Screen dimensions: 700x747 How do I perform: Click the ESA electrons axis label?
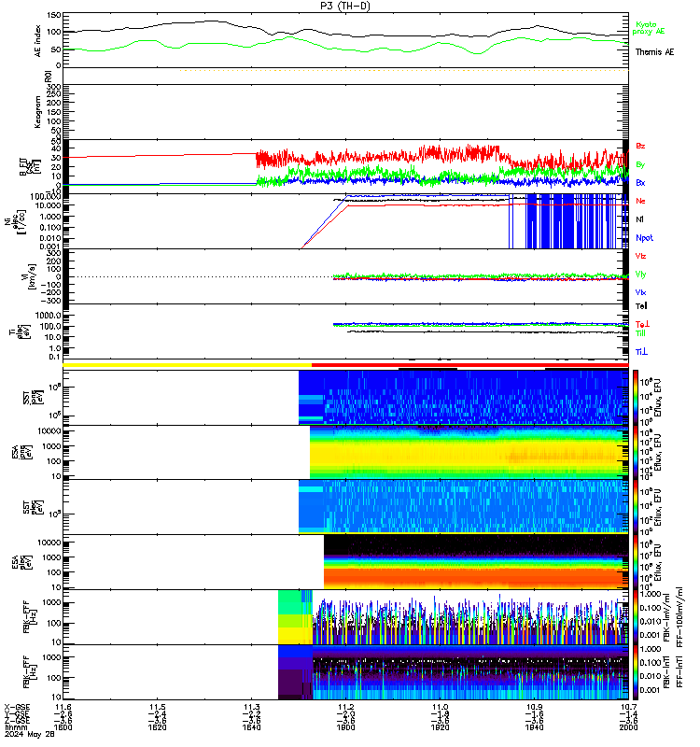[21, 562]
